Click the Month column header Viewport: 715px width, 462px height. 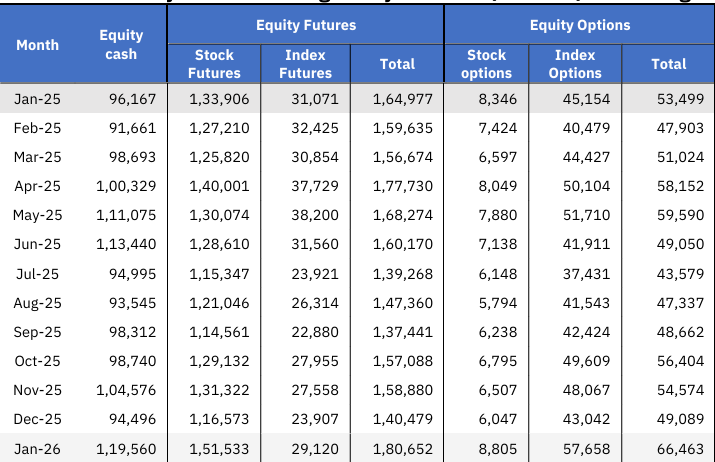coord(37,45)
